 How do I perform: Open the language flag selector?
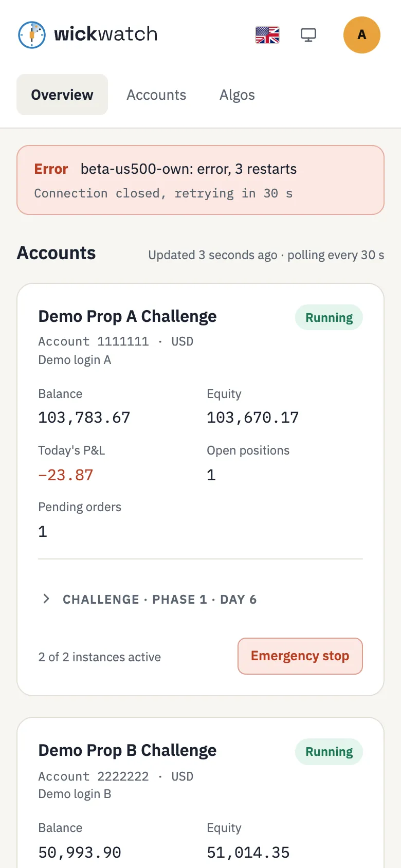pos(267,35)
